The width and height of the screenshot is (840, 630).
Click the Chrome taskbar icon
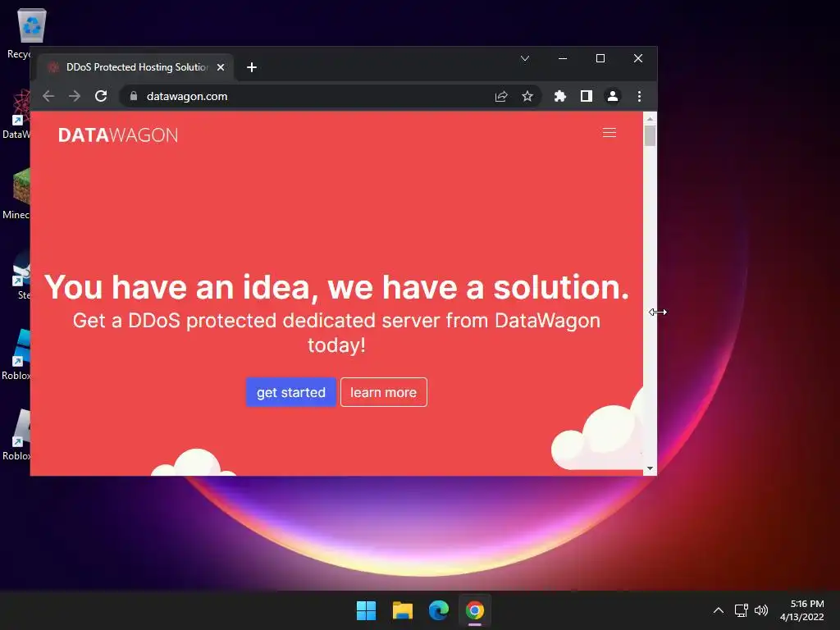(475, 610)
